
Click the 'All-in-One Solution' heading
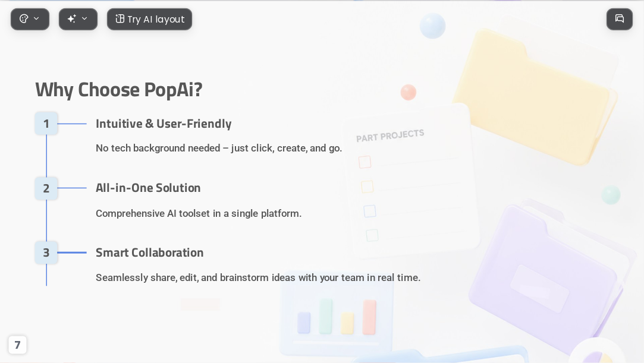148,188
